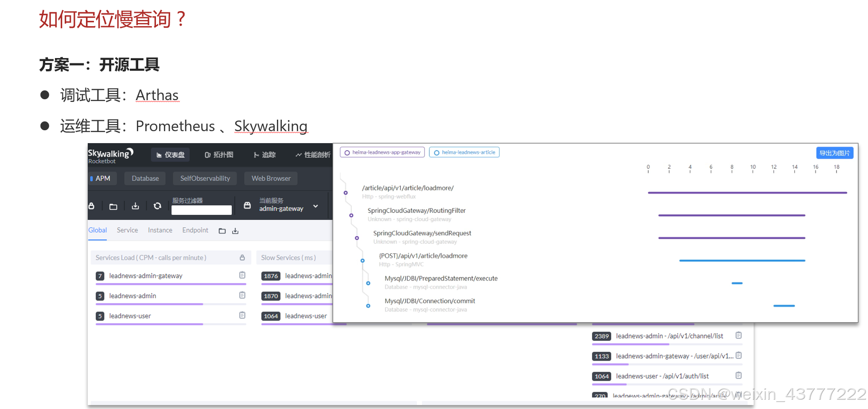Switch to the Endpoint tab
868x409 pixels.
click(x=195, y=230)
